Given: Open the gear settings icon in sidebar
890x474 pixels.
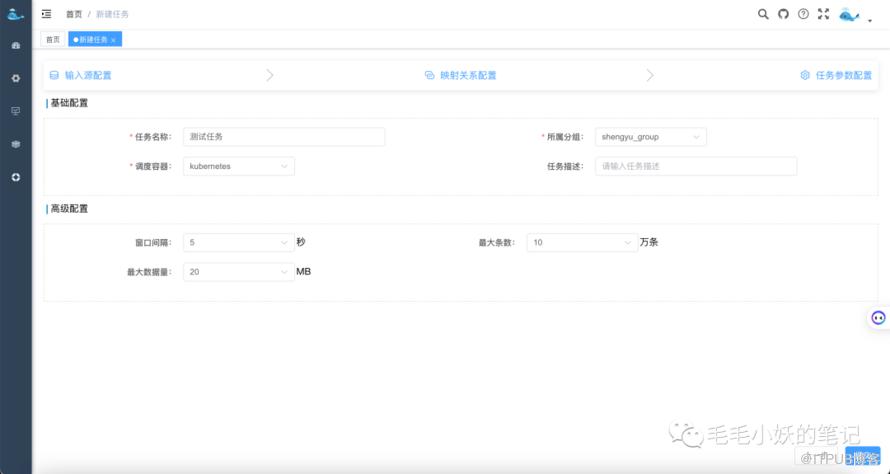Looking at the screenshot, I should pyautogui.click(x=15, y=78).
